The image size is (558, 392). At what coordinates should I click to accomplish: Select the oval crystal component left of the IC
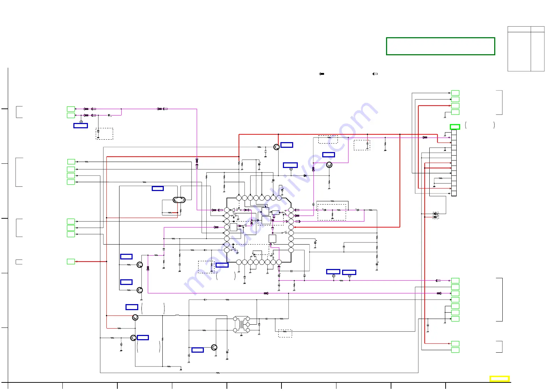[x=179, y=200]
